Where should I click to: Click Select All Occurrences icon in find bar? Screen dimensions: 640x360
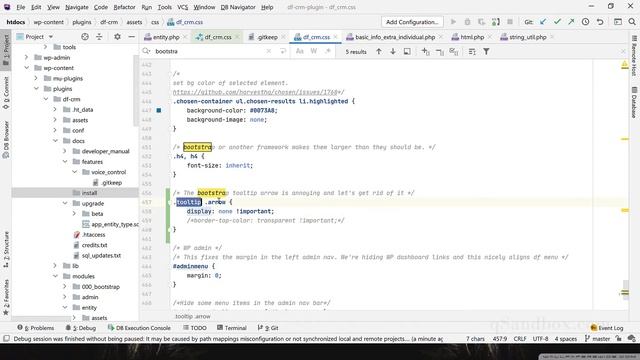click(x=453, y=51)
